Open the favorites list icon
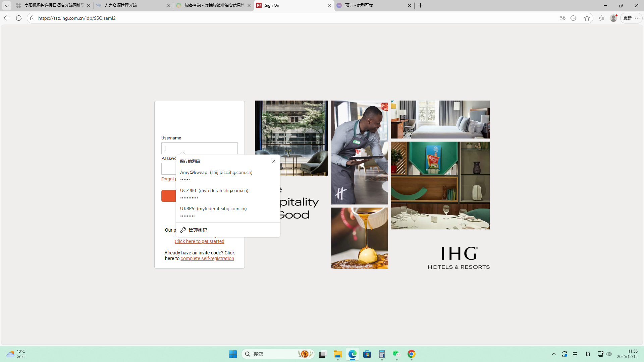 pos(601,18)
